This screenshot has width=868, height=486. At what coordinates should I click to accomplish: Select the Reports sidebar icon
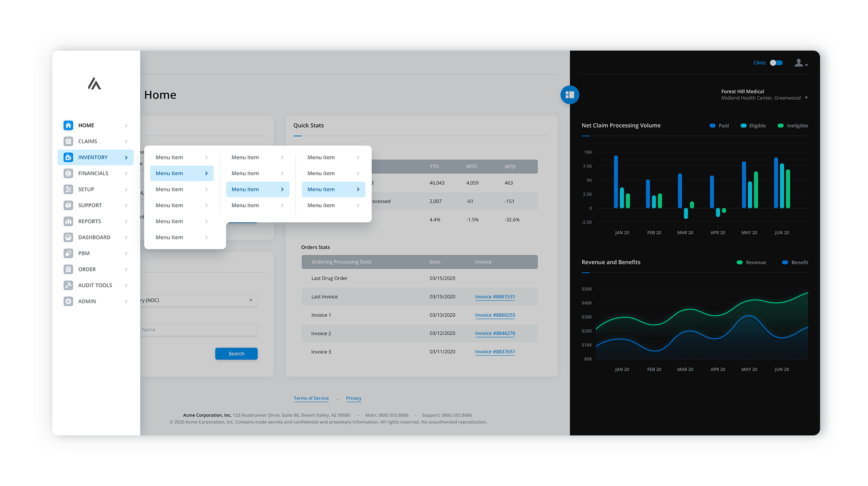pos(68,221)
